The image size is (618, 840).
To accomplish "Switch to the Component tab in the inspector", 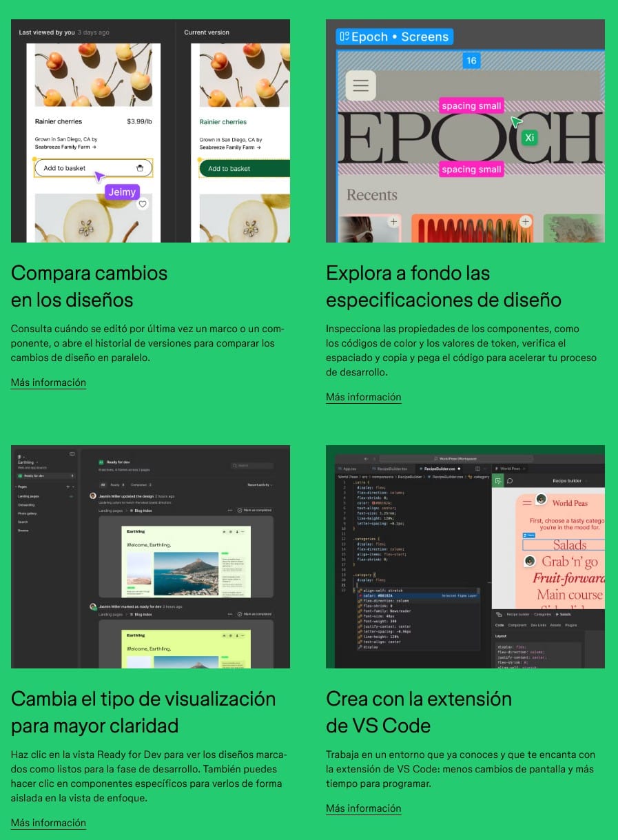I will 518,625.
